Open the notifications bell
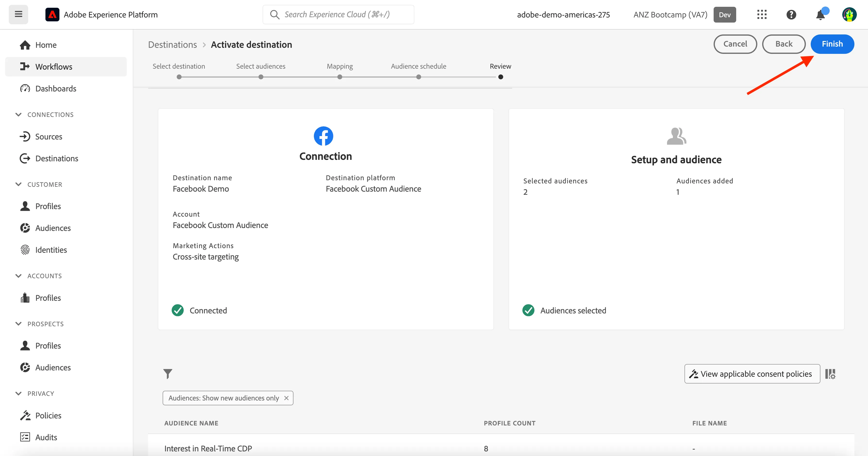This screenshot has width=868, height=456. [820, 15]
